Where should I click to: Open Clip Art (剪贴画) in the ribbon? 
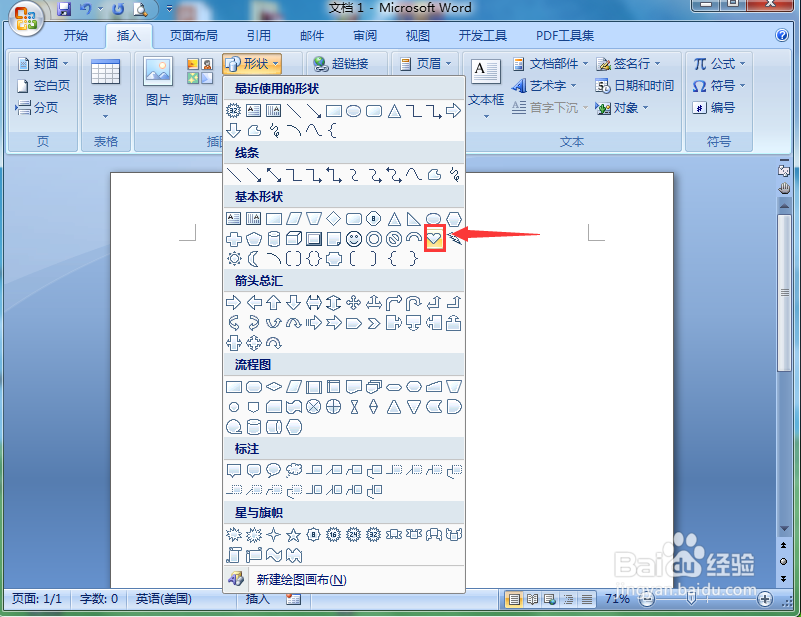(x=200, y=82)
